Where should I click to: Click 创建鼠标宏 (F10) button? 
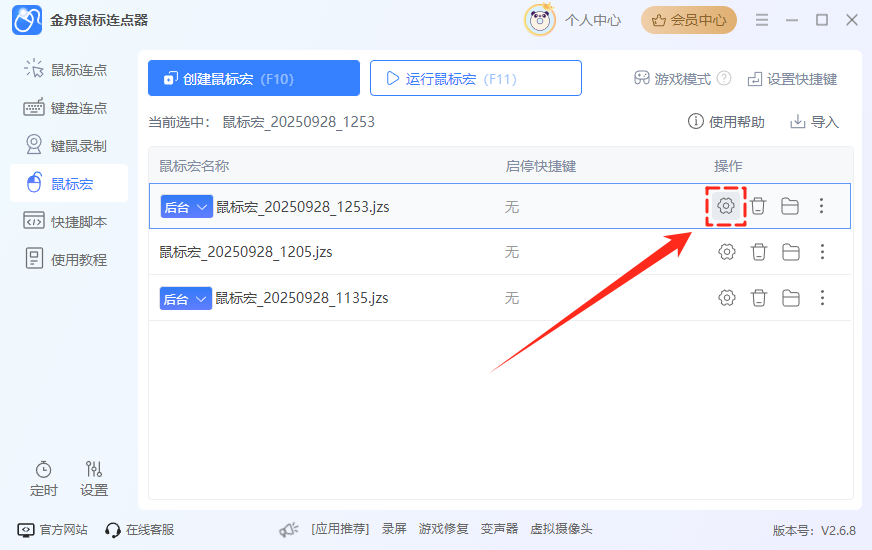click(x=254, y=78)
